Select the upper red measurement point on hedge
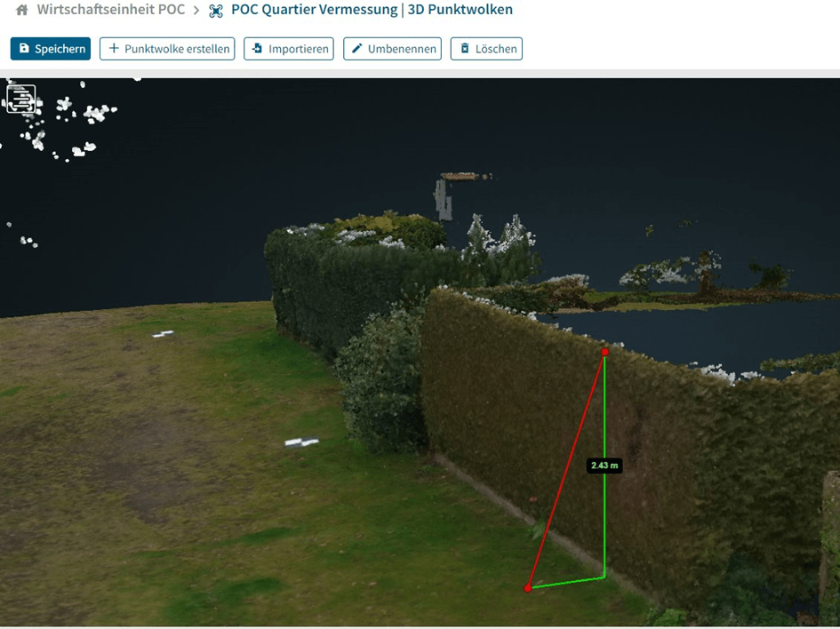 [x=605, y=352]
